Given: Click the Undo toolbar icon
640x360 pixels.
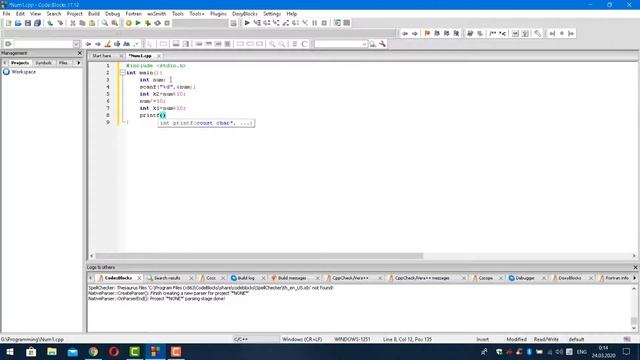Looking at the screenshot, I should click(x=50, y=23).
